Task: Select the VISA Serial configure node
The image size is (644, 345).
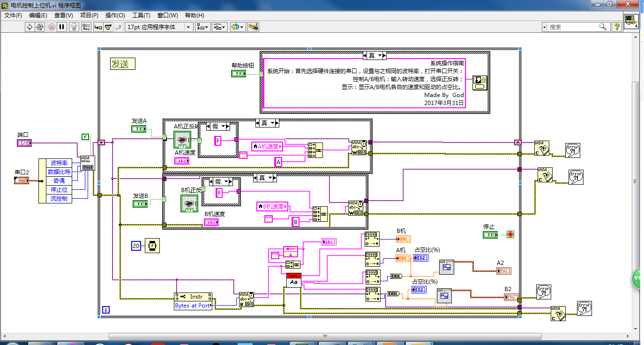Action: [88, 164]
